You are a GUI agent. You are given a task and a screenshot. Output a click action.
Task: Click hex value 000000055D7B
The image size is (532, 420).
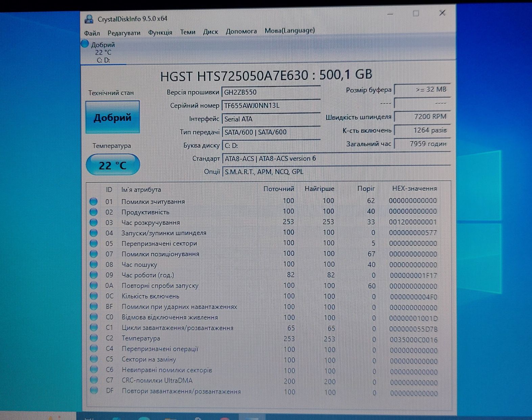point(413,329)
